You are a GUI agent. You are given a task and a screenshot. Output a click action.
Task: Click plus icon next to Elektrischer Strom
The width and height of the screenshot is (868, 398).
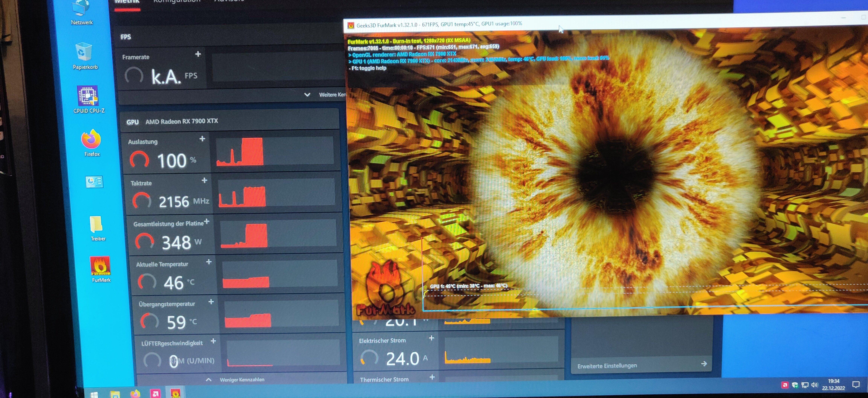pos(432,338)
